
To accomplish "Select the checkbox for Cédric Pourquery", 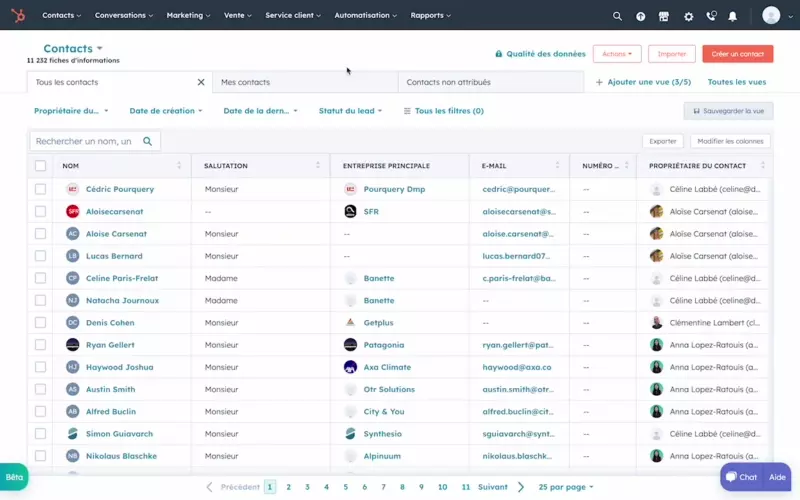I will (41, 189).
